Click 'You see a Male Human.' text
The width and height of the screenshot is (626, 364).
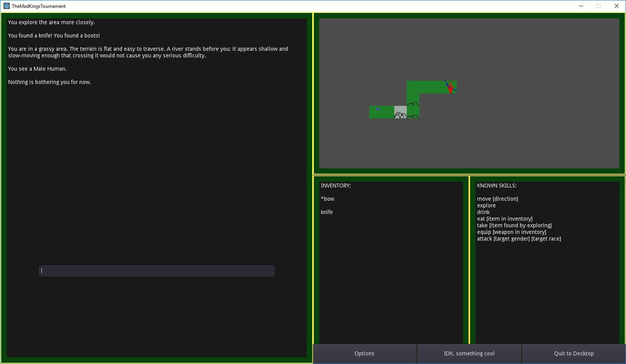(x=38, y=69)
